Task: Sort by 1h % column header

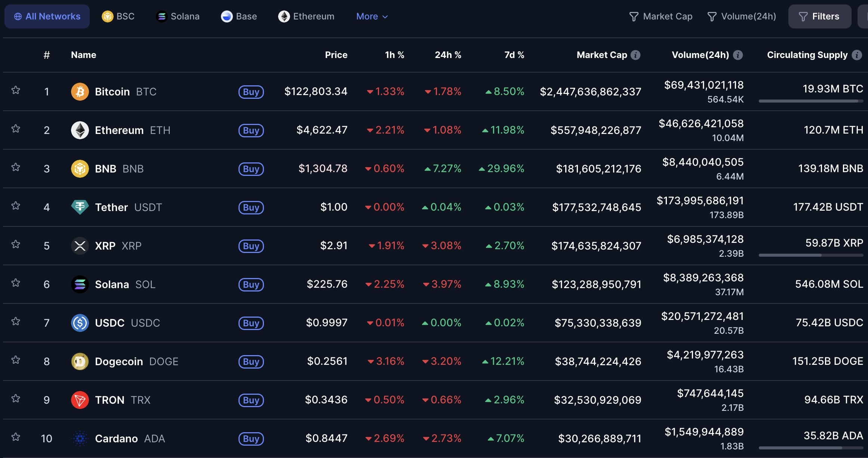Action: [x=394, y=55]
